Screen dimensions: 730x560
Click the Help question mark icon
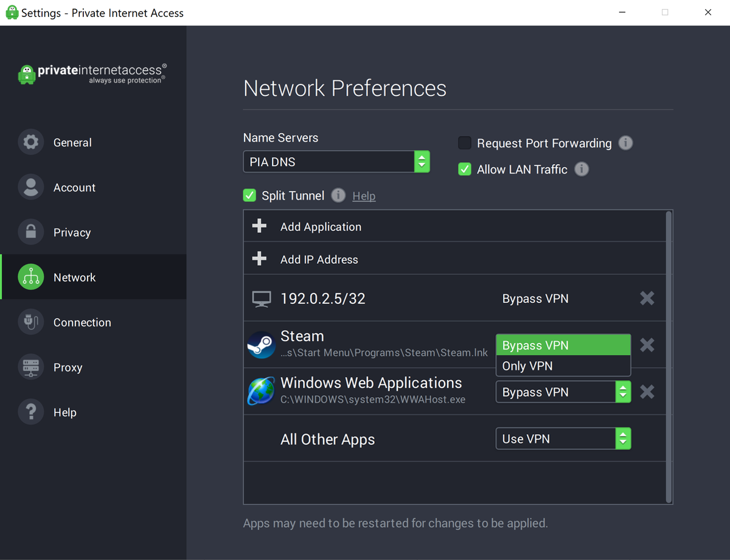30,412
